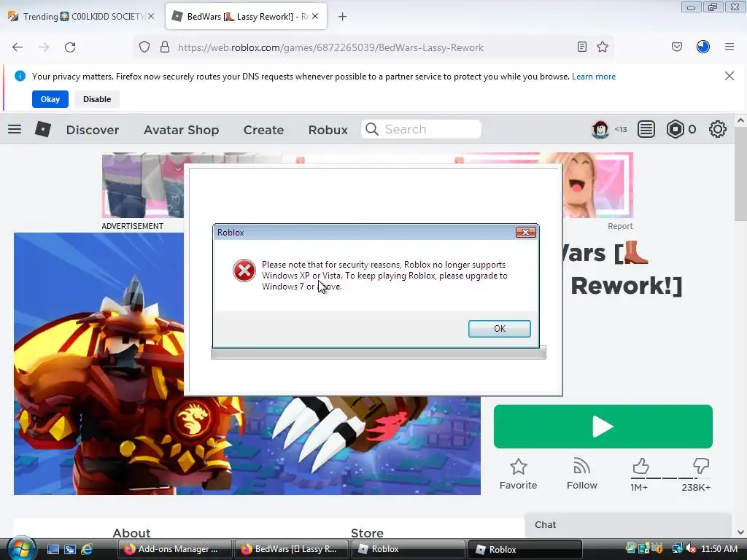
Task: Report the advertisement
Action: pos(620,226)
